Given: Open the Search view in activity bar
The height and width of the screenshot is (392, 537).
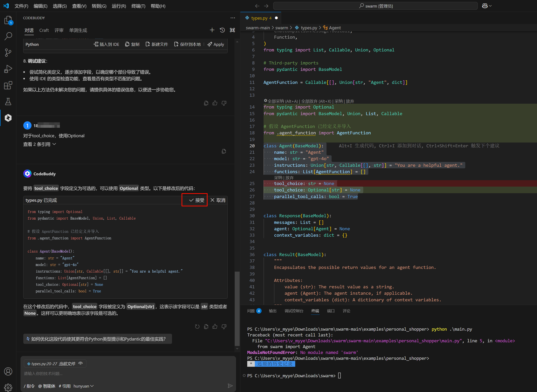Looking at the screenshot, I should tap(8, 36).
